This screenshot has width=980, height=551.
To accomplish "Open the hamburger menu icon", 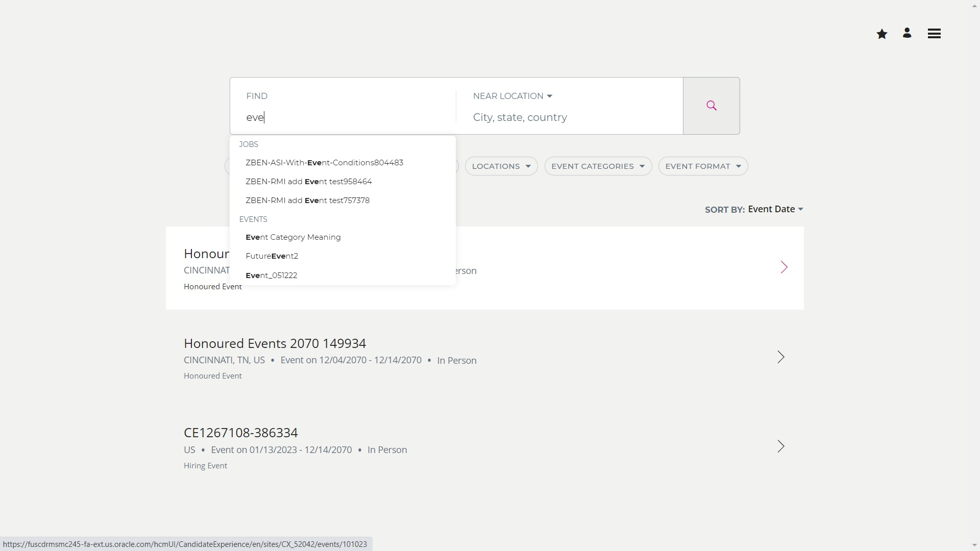I will [x=934, y=34].
